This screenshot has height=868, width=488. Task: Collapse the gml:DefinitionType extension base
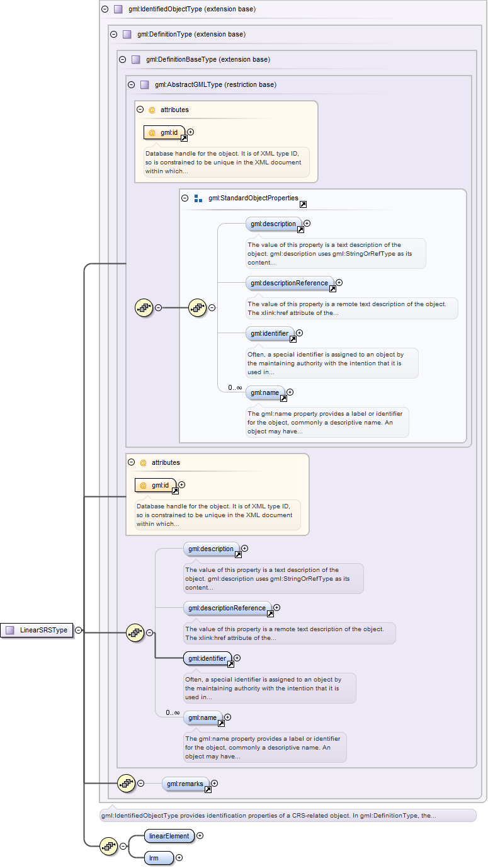(113, 35)
